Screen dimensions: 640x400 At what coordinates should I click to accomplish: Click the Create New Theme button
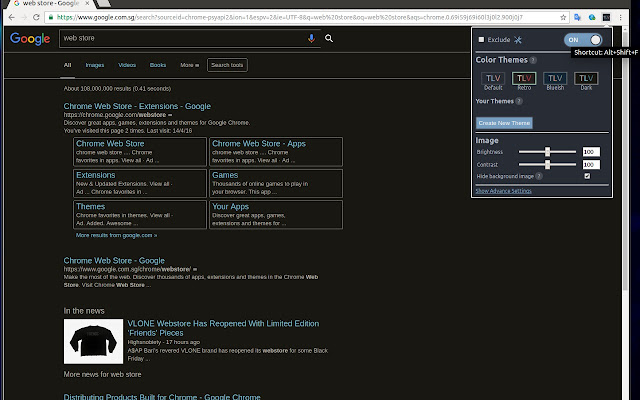point(504,123)
